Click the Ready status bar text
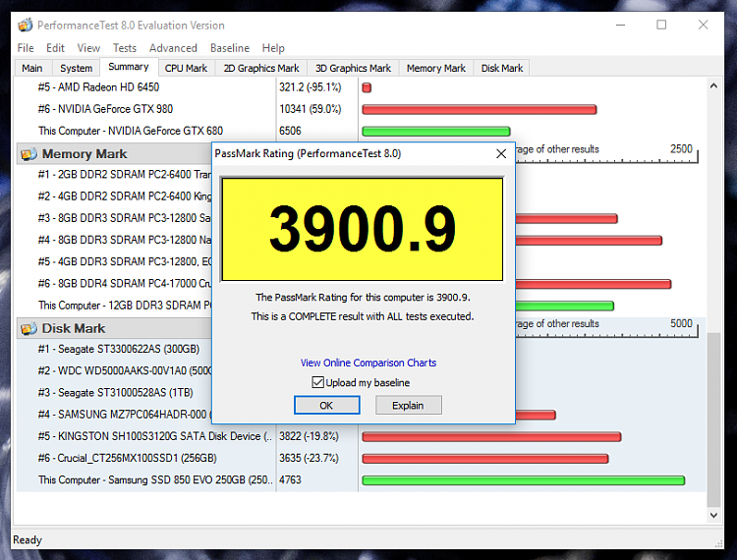737x560 pixels. pos(28,540)
